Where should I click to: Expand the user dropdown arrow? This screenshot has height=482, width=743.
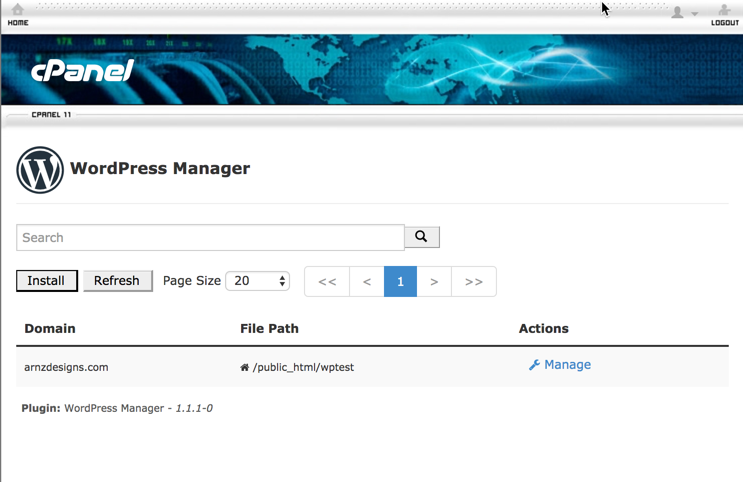click(x=695, y=14)
